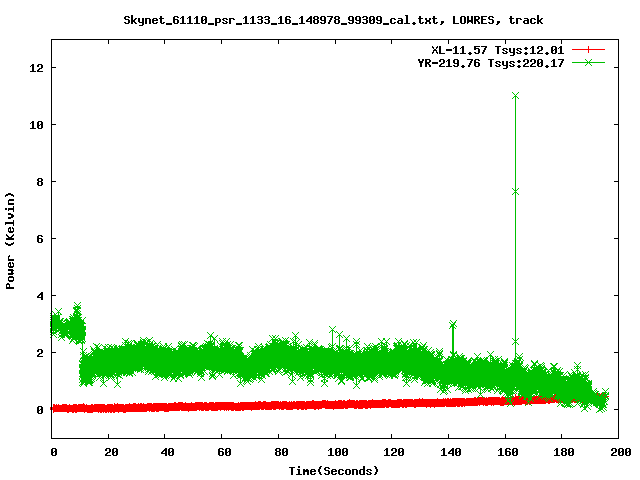Click the green spike peak at 3 Kelvin near 142 seconds
The height and width of the screenshot is (480, 640).
pyautogui.click(x=453, y=324)
